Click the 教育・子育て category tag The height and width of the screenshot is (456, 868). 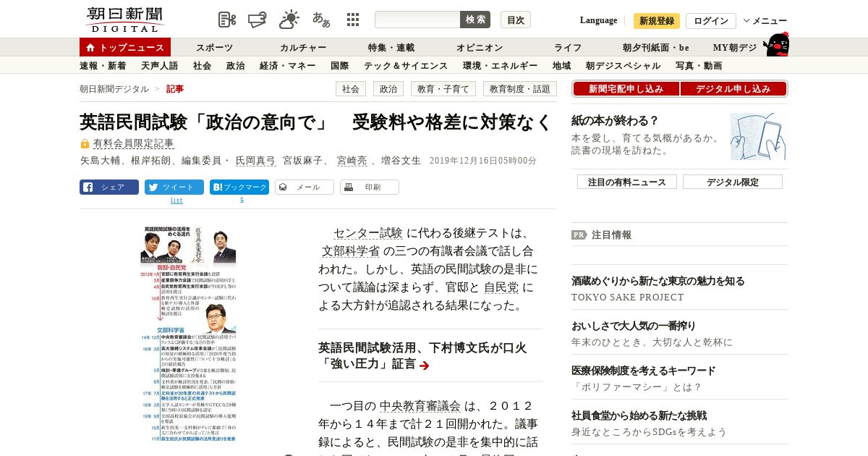[443, 89]
